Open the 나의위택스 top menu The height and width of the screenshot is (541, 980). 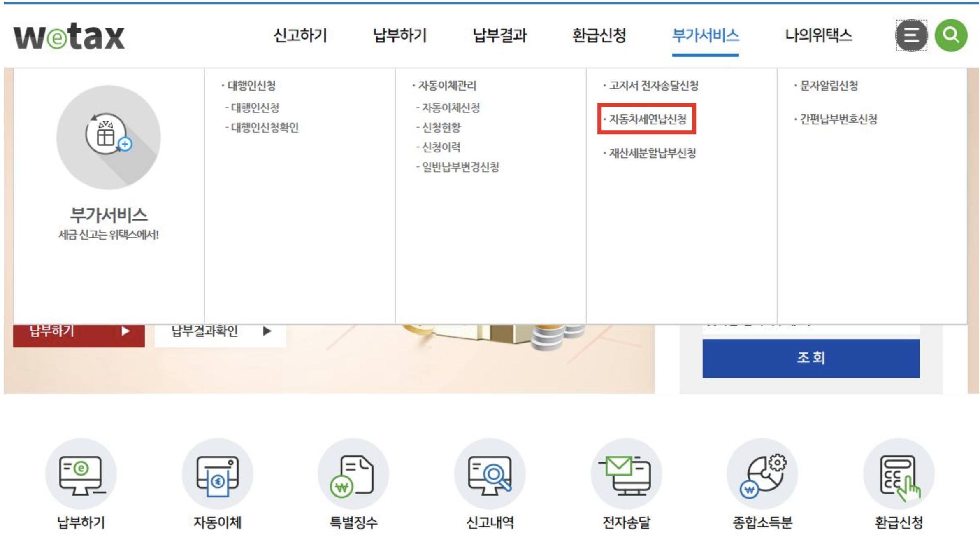(818, 35)
